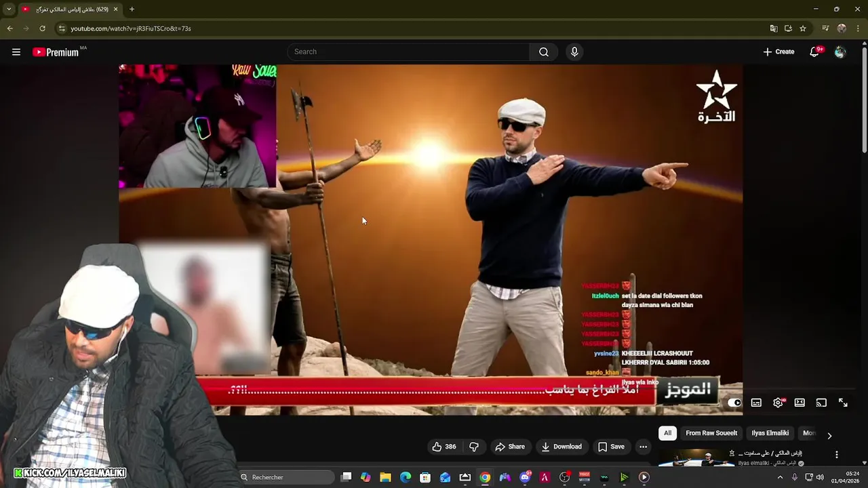
Task: Open the notifications bell
Action: click(814, 52)
